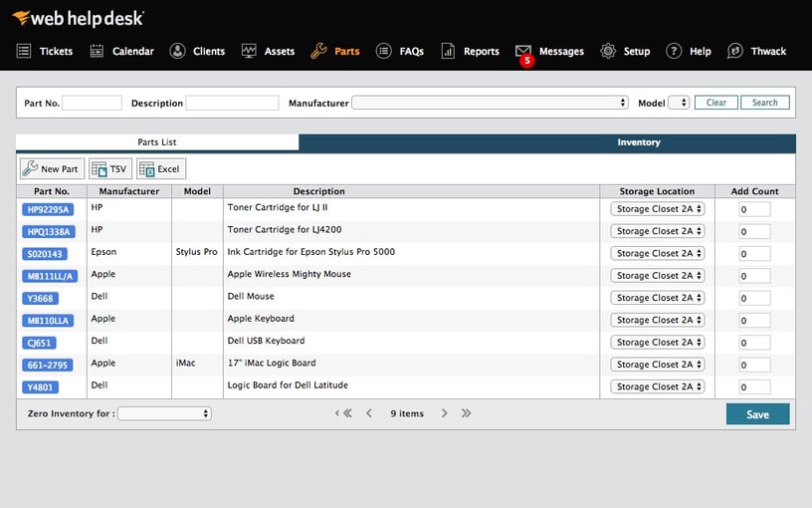Click the Clear filter button
This screenshot has height=508, width=812.
[716, 103]
